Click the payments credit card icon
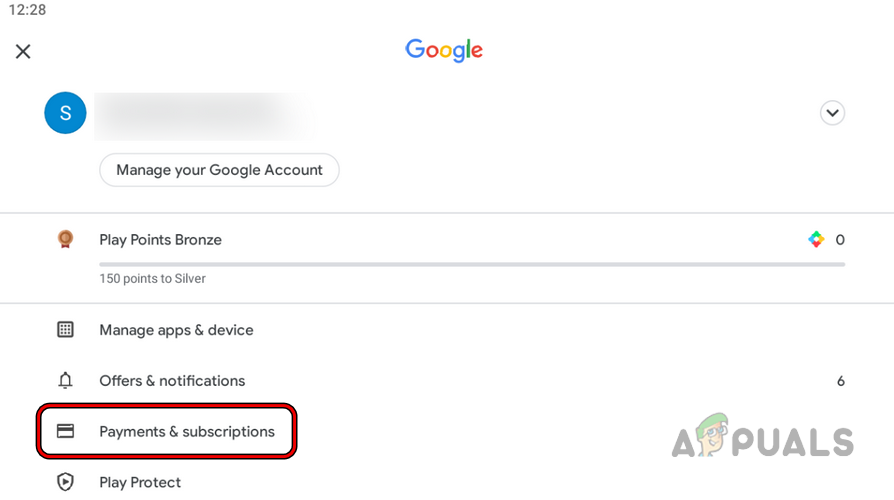 click(x=65, y=432)
